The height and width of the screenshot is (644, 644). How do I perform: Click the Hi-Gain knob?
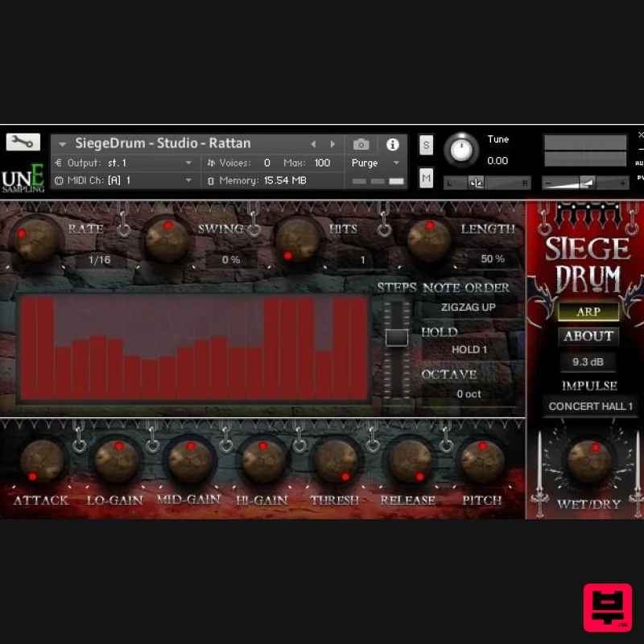pos(263,460)
